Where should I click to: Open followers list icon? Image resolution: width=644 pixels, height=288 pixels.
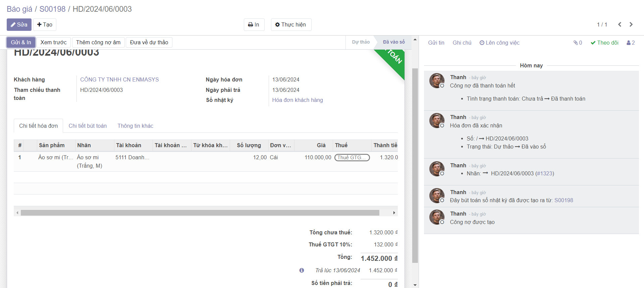tap(631, 43)
